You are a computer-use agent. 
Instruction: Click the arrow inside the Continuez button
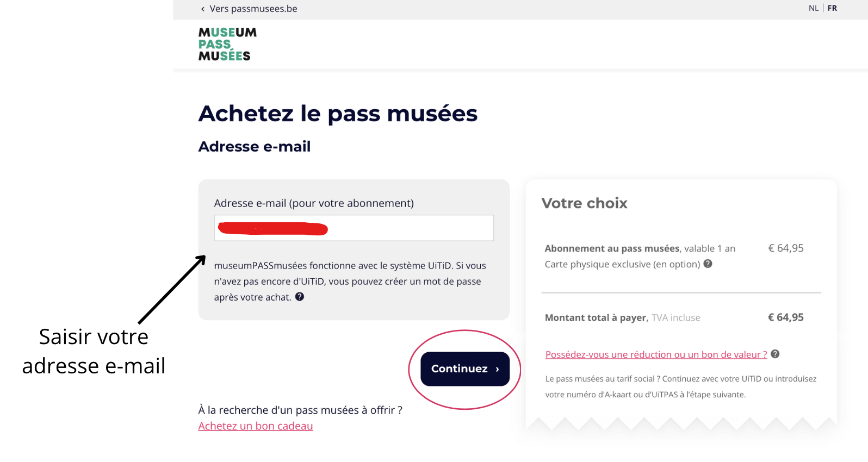coord(497,369)
